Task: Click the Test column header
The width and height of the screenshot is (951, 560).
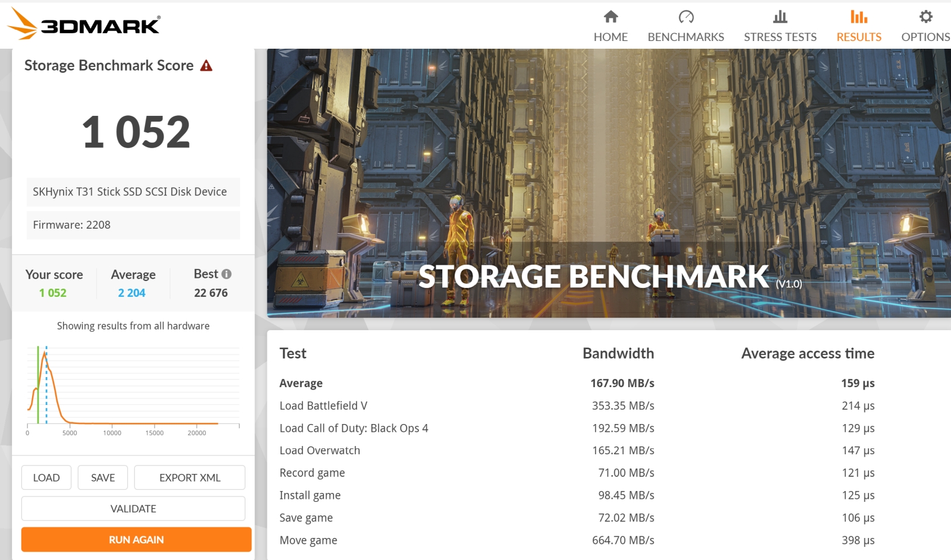Action: pos(293,353)
